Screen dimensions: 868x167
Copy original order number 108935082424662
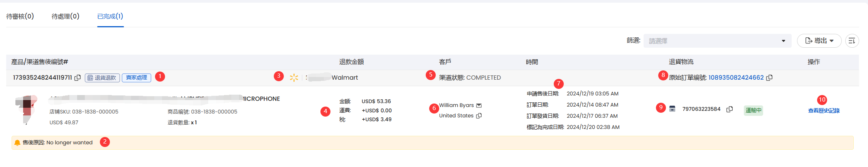769,78
